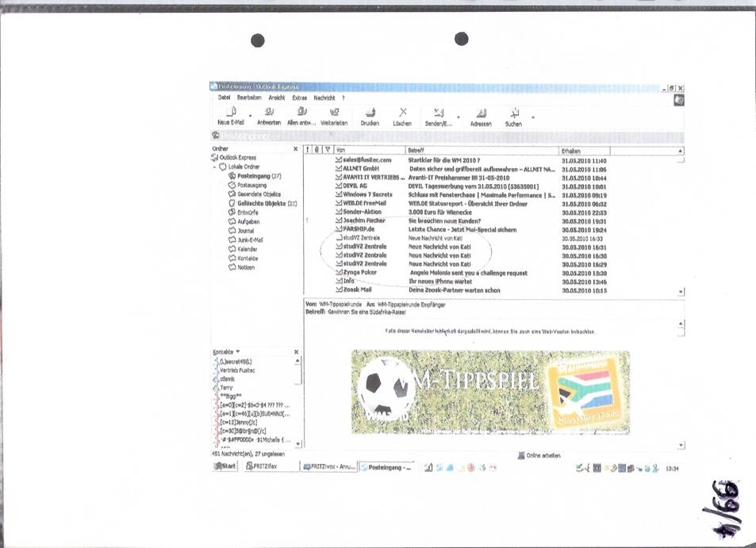
Task: Sort by flag column header
Action: pos(328,150)
